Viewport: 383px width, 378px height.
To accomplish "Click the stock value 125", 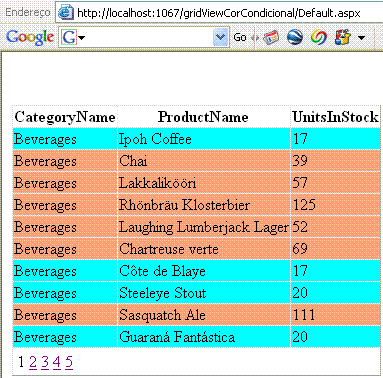I will tap(304, 205).
